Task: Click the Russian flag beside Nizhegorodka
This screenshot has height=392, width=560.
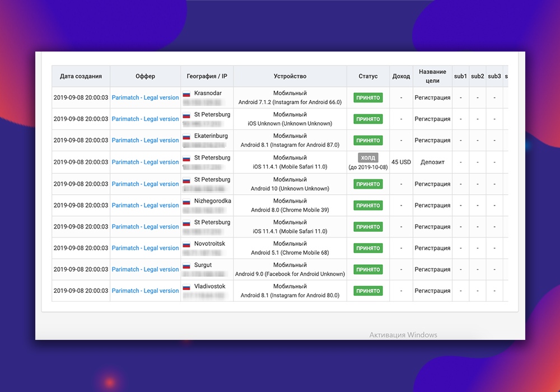Action: (x=186, y=202)
